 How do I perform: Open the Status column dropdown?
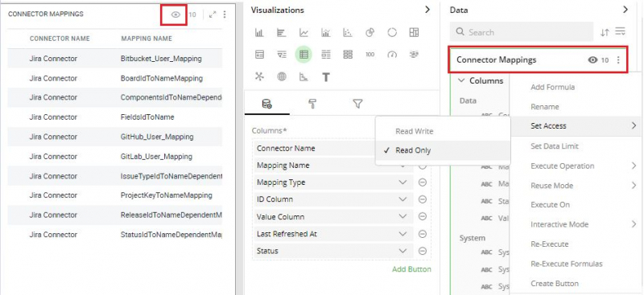coord(403,251)
